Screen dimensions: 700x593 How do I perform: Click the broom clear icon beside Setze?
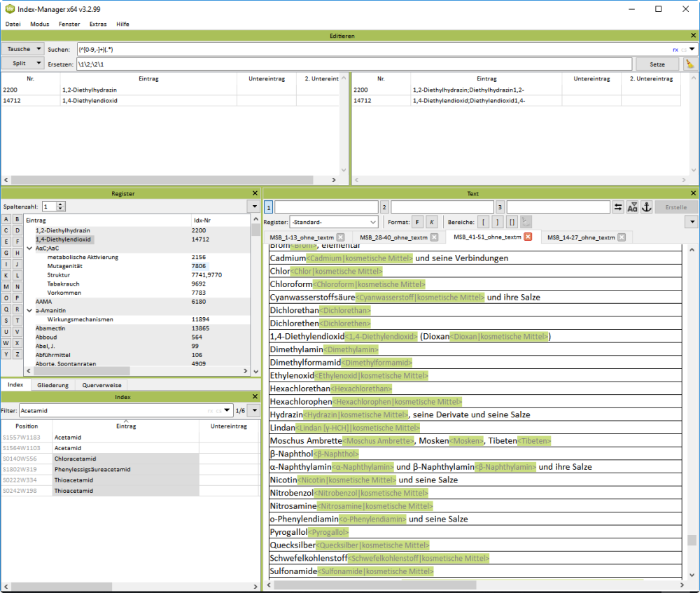pos(690,64)
